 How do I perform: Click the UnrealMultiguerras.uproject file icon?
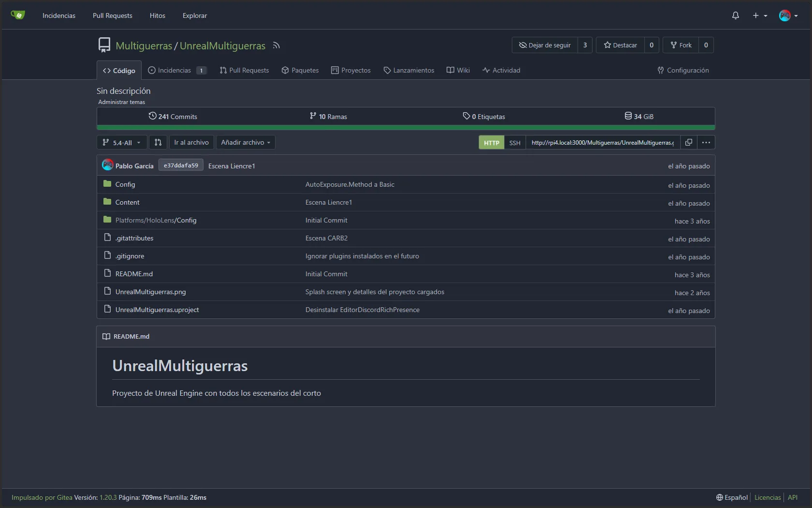107,309
